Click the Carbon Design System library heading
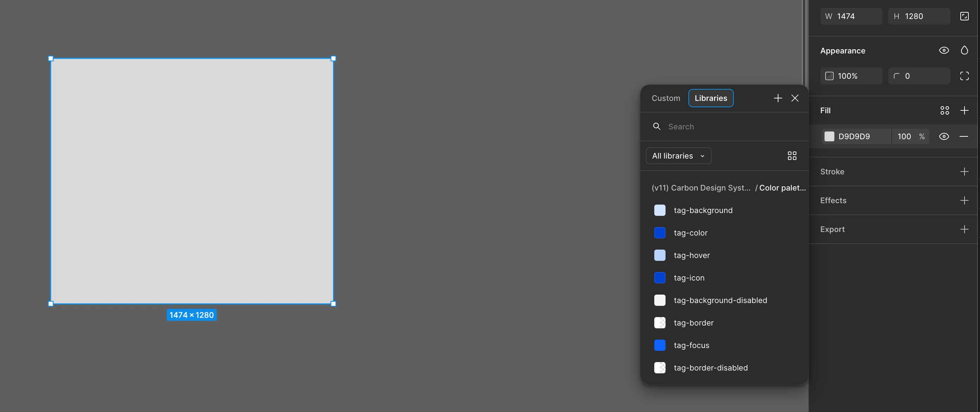The width and height of the screenshot is (980, 412). [x=701, y=188]
